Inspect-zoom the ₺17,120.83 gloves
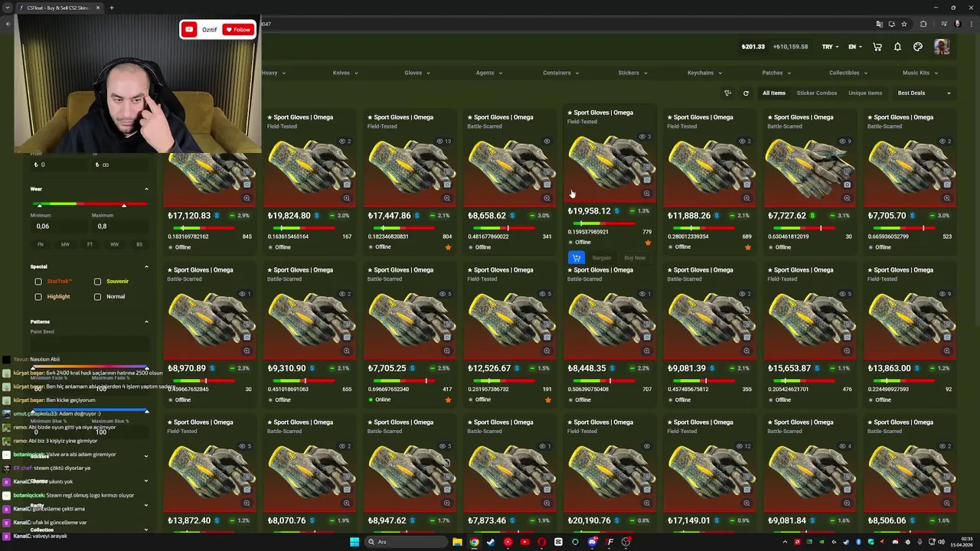This screenshot has height=551, width=980. point(247,198)
